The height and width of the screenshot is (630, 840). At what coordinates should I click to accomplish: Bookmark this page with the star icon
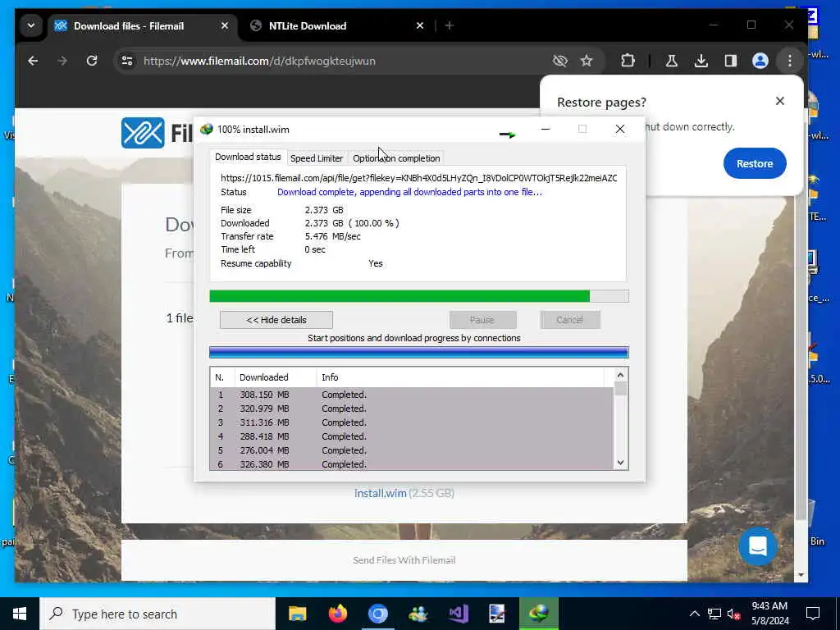click(x=587, y=61)
